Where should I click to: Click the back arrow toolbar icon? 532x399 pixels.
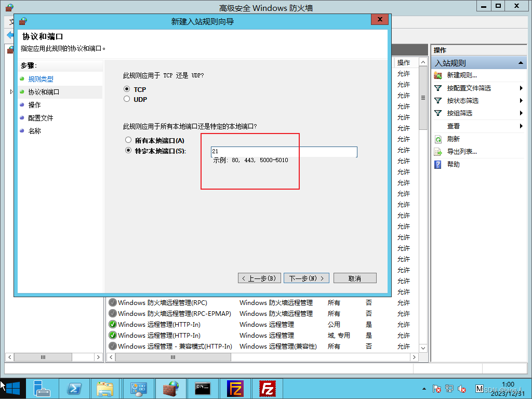tap(10, 35)
